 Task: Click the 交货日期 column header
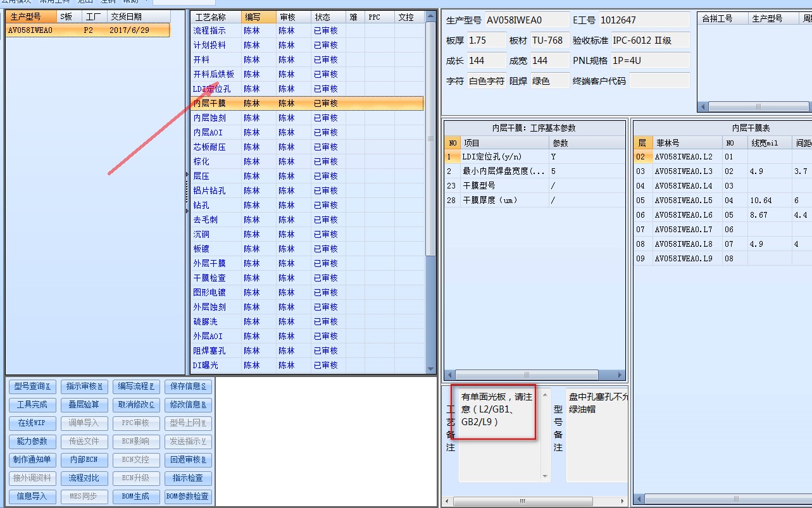pyautogui.click(x=138, y=17)
